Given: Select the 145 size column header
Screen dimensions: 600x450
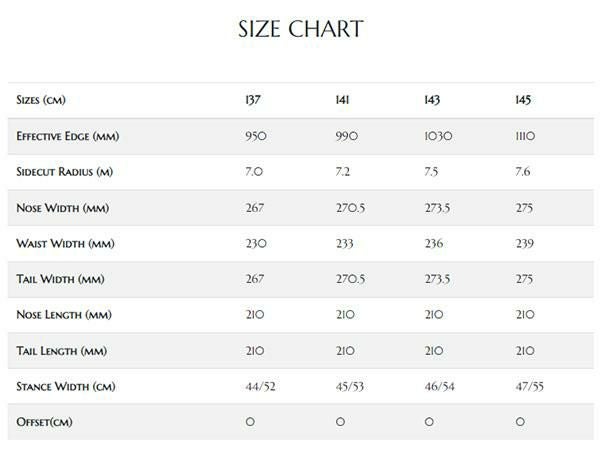Looking at the screenshot, I should coord(522,100).
